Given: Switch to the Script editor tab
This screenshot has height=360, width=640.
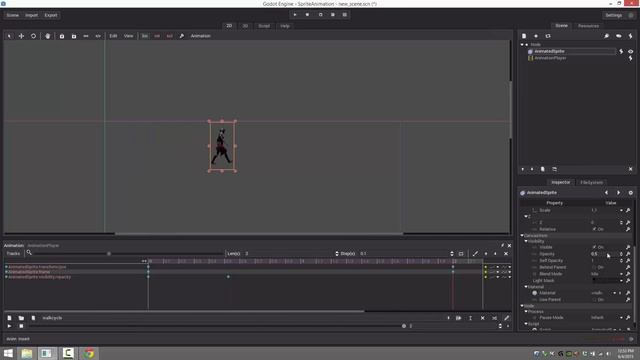Looking at the screenshot, I should pos(264,26).
